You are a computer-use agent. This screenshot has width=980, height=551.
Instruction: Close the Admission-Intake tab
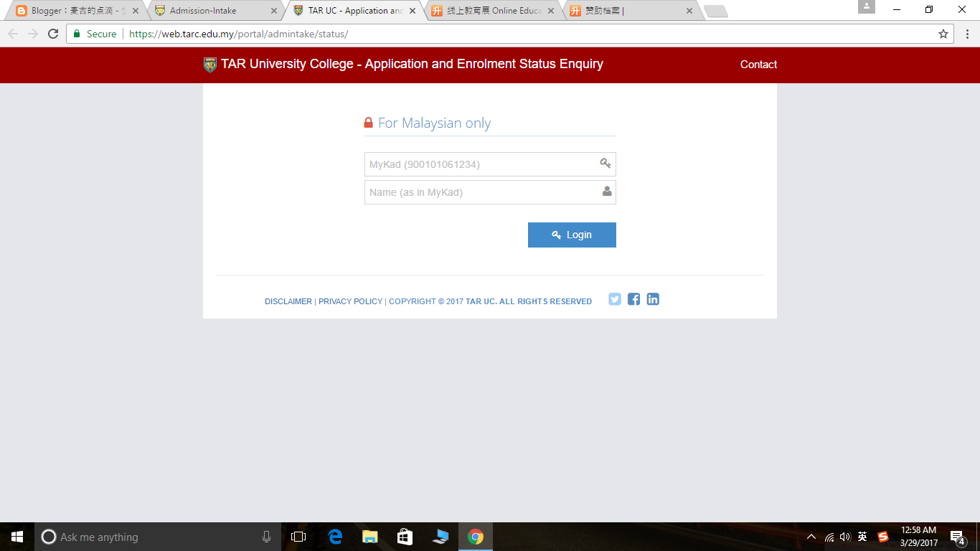pyautogui.click(x=273, y=11)
